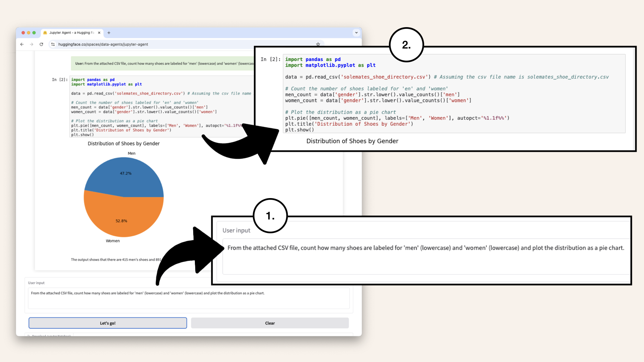Click the browser forward arrow

coord(32,44)
